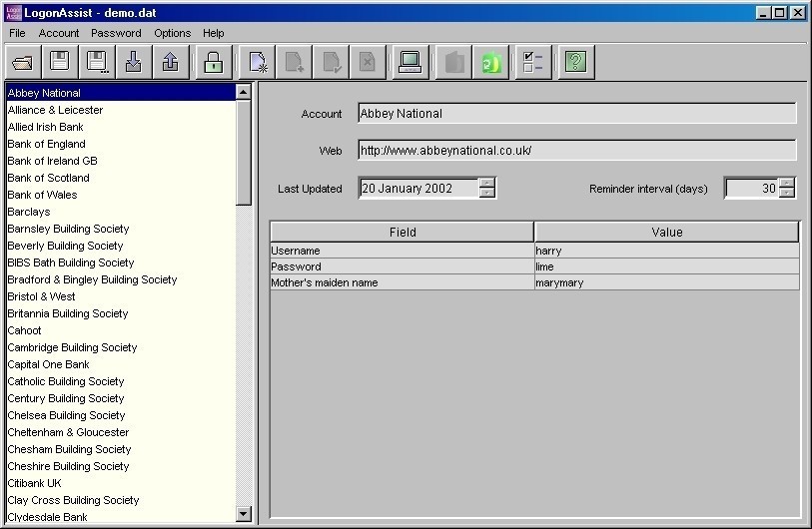812x529 pixels.
Task: Select Bank of Scotland entry
Action: click(x=121, y=178)
